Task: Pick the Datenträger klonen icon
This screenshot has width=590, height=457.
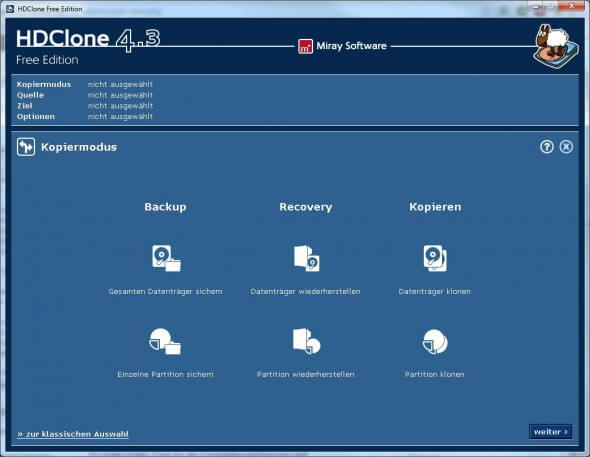Action: coord(435,258)
